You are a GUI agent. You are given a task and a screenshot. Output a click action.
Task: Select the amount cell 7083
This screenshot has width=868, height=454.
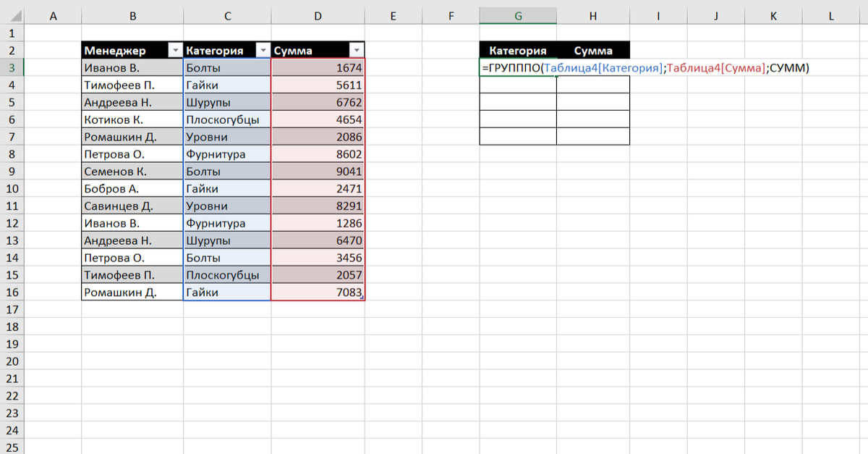[318, 293]
